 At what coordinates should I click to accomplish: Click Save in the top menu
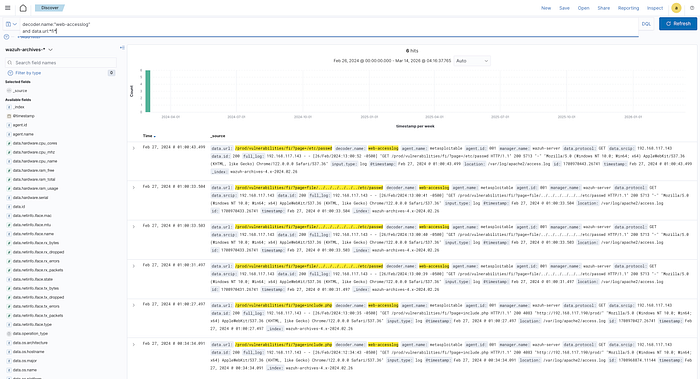coord(564,8)
